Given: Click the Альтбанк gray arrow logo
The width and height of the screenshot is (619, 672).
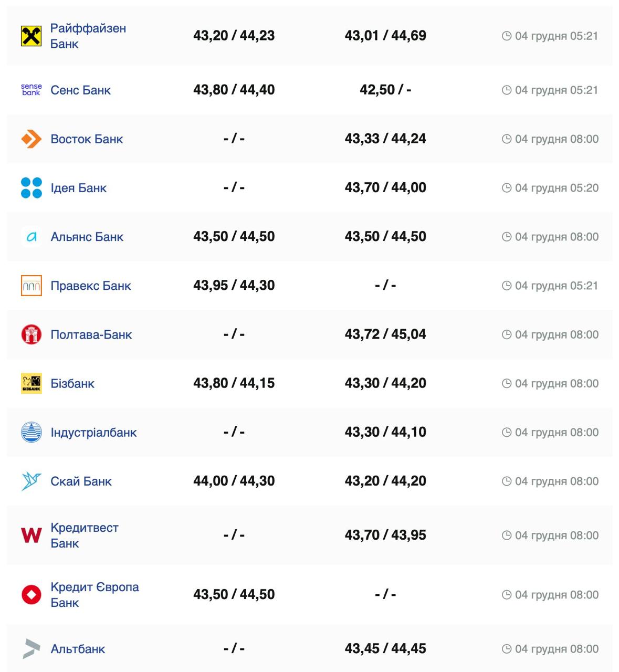Looking at the screenshot, I should pyautogui.click(x=31, y=649).
